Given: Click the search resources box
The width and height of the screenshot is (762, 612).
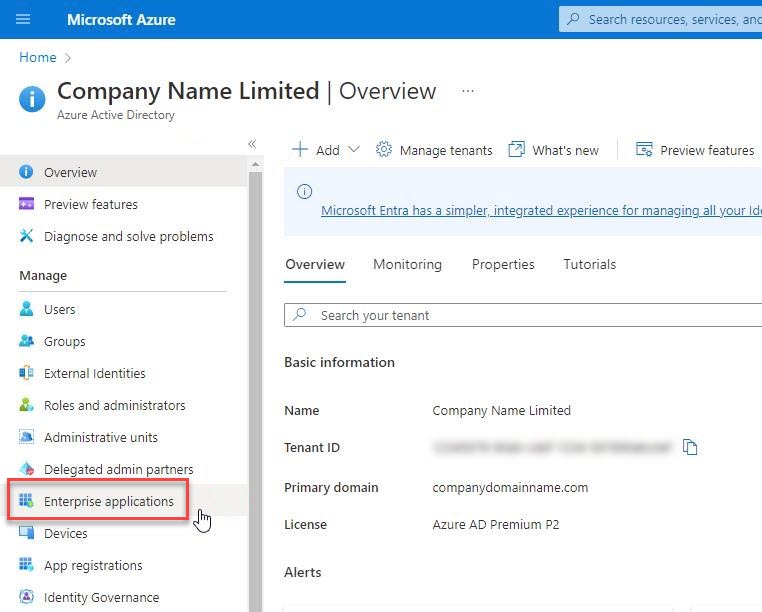Looking at the screenshot, I should point(660,19).
